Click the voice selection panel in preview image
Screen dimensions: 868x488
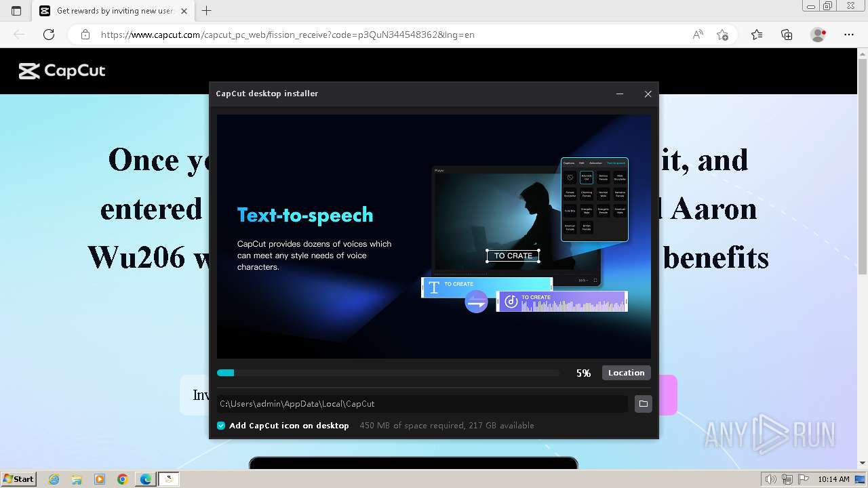[x=595, y=199]
